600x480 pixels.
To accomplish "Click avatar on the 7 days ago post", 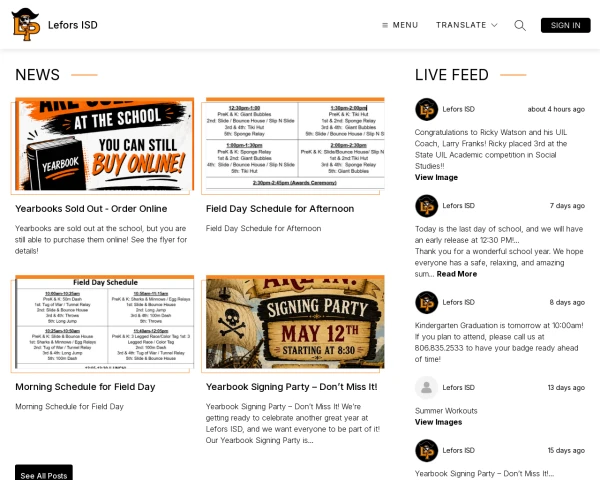I will tap(426, 206).
